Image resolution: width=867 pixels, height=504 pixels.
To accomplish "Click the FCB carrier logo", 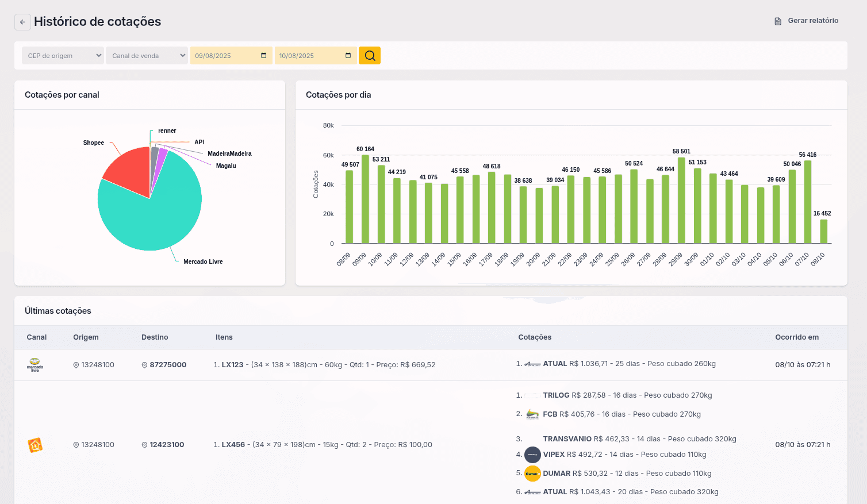I will coord(532,414).
